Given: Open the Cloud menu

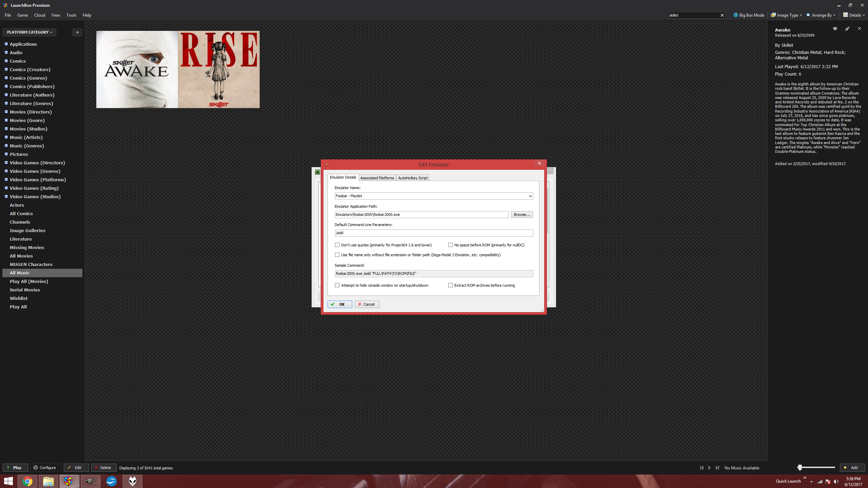Looking at the screenshot, I should coord(40,15).
